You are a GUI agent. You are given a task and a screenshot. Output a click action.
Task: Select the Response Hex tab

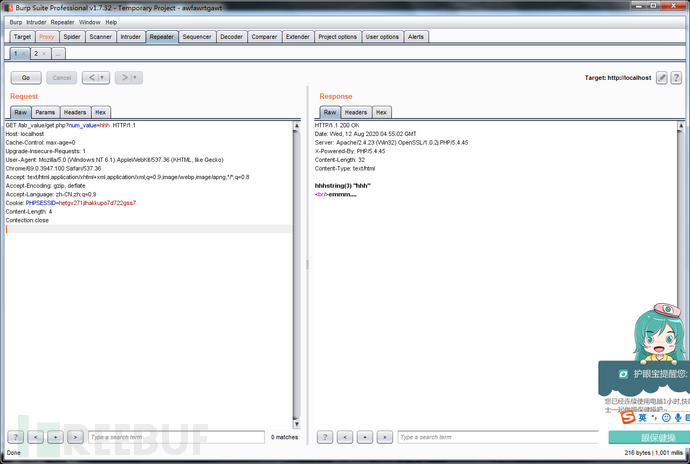[381, 112]
